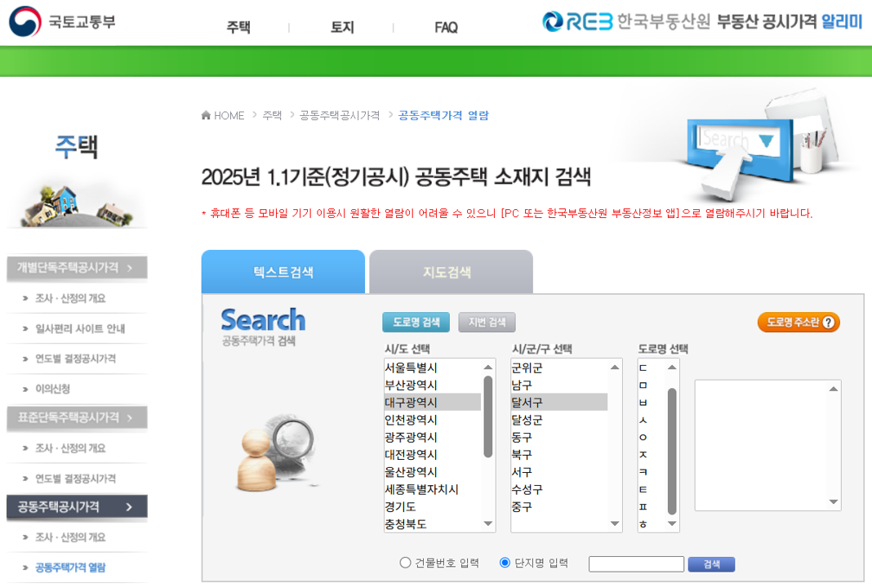Click the complex name input field

pyautogui.click(x=636, y=563)
